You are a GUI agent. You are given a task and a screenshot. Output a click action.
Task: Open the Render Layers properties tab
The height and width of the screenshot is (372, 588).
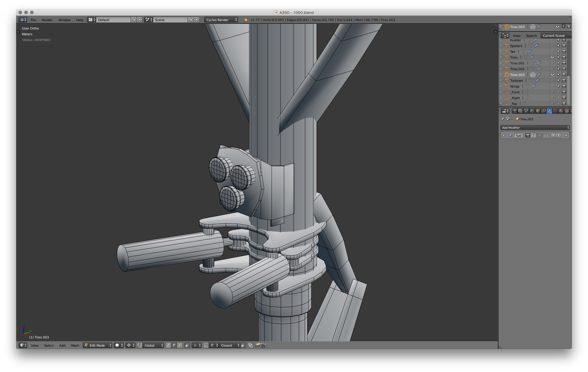[x=520, y=111]
